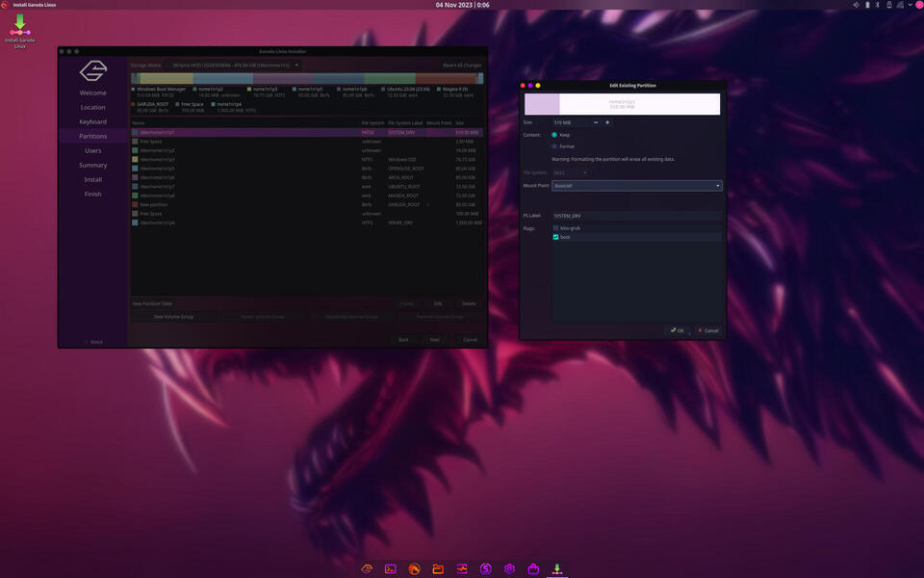The width and height of the screenshot is (924, 578).
Task: Uncheck the boot flag checkbox
Action: point(555,237)
